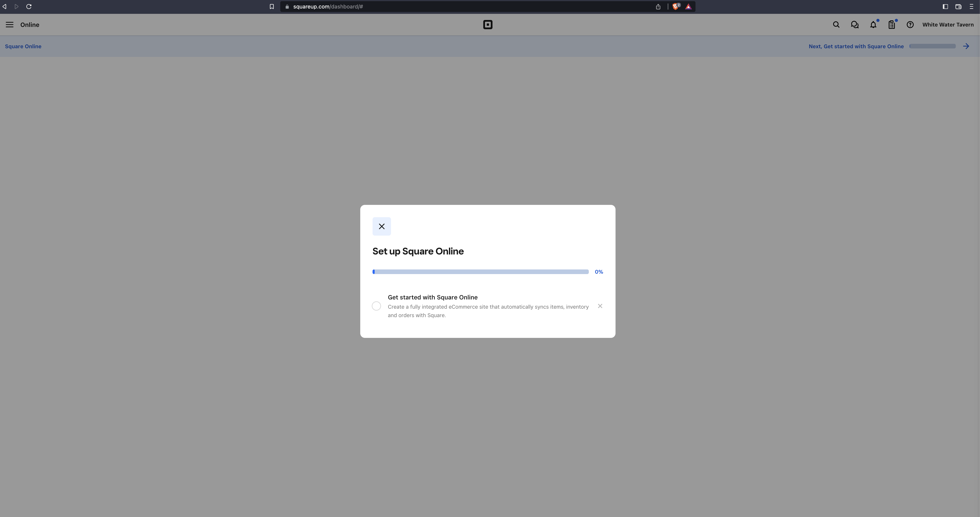
Task: Open White Water Tavern account menu
Action: coord(948,25)
